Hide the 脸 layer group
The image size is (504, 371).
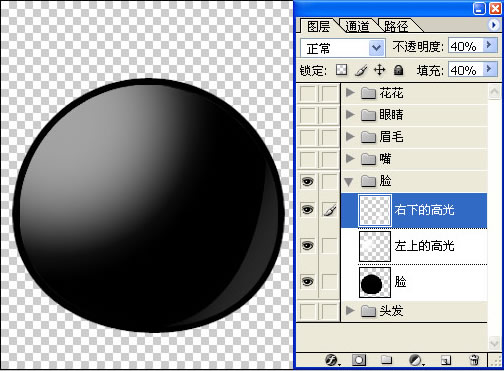pos(307,181)
